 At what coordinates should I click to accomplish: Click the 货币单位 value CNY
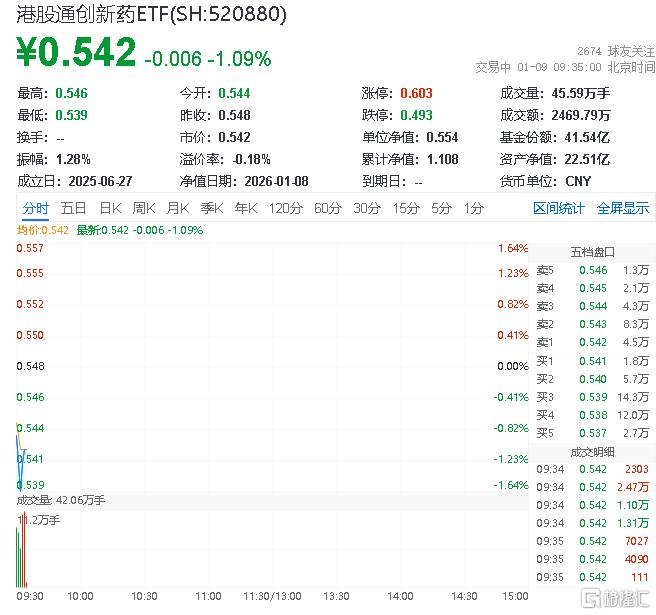click(x=578, y=181)
